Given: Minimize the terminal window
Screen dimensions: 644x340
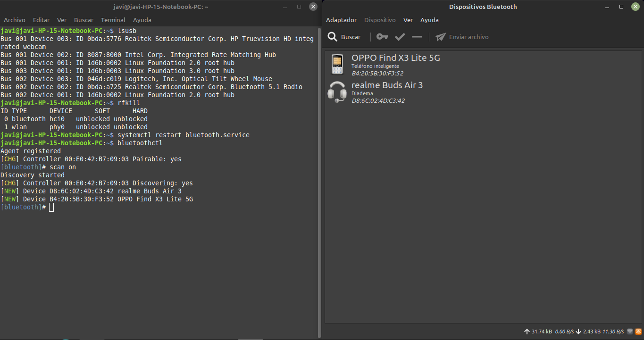Looking at the screenshot, I should (285, 7).
